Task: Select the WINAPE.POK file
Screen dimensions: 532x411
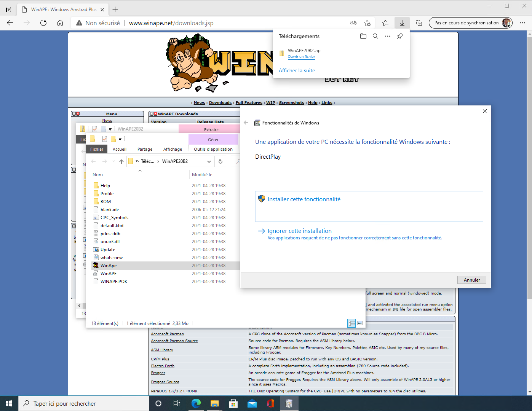Action: click(114, 282)
